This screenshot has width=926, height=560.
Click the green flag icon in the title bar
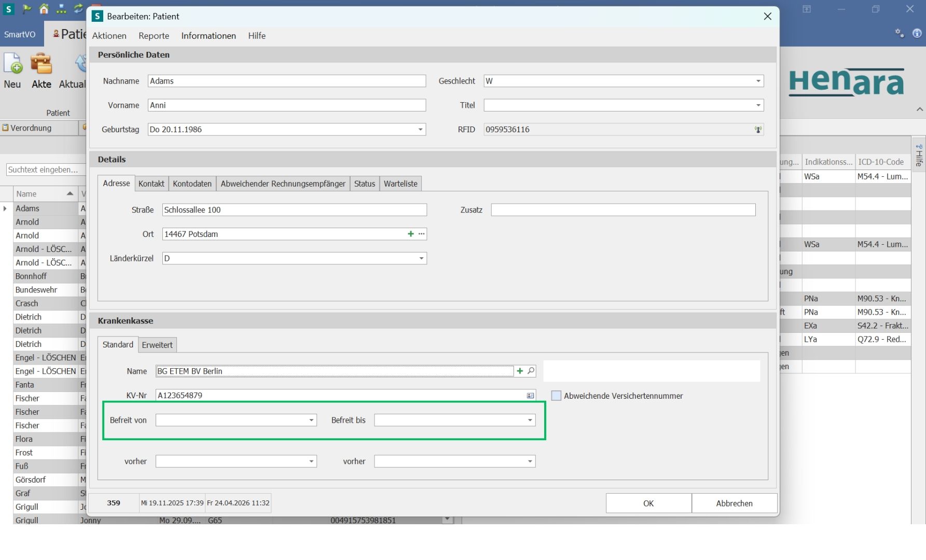point(27,9)
